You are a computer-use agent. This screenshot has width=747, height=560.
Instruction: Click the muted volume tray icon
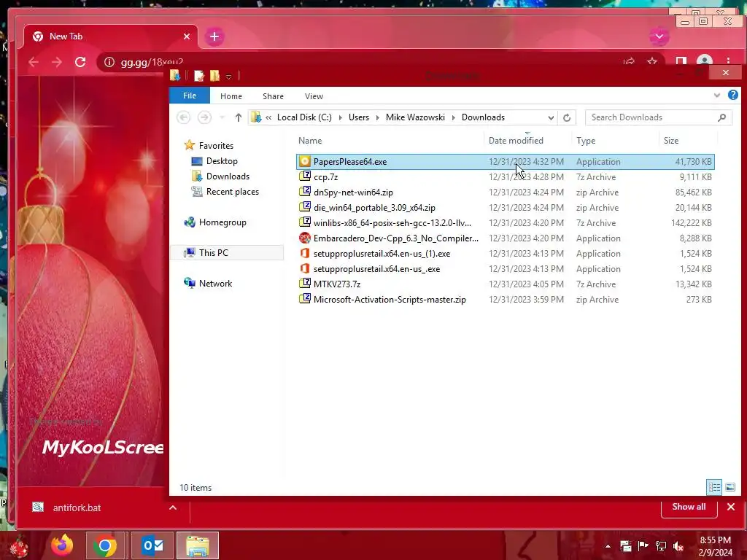click(x=678, y=546)
